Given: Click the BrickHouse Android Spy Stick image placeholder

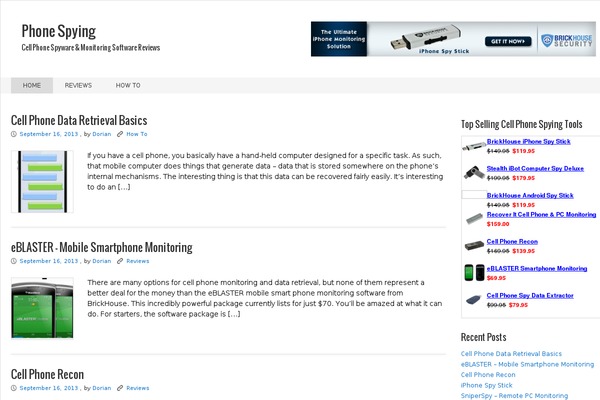Looking at the screenshot, I should (474, 194).
